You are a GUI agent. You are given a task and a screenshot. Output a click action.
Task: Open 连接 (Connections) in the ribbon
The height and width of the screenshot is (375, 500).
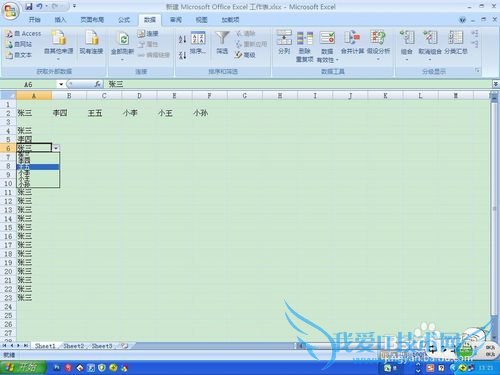148,33
